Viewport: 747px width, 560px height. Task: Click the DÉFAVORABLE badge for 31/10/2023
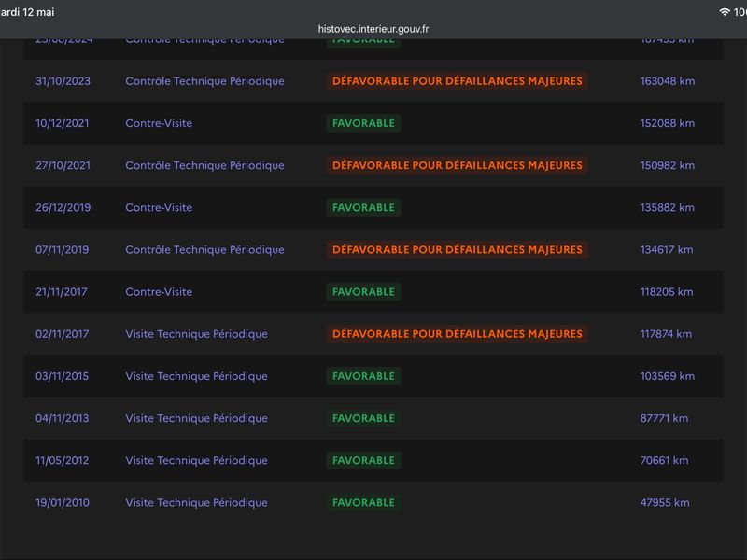tap(457, 81)
